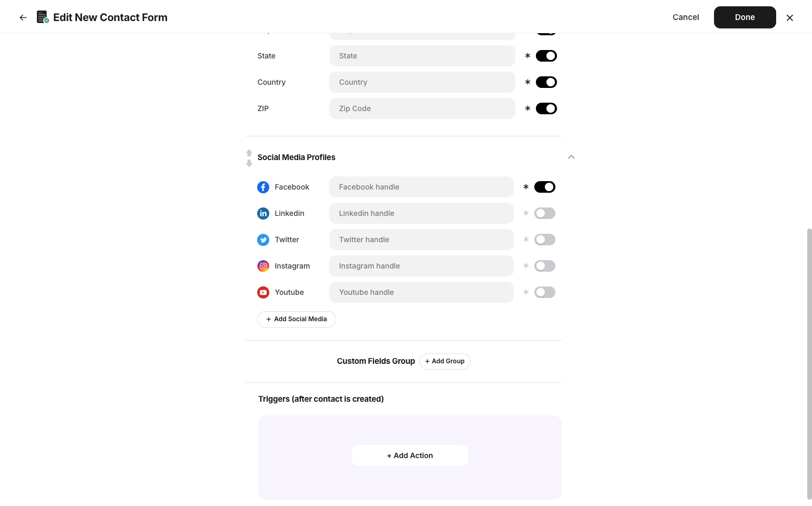This screenshot has height=506, width=812.
Task: Mark Linkedin field required via asterisk
Action: (526, 213)
